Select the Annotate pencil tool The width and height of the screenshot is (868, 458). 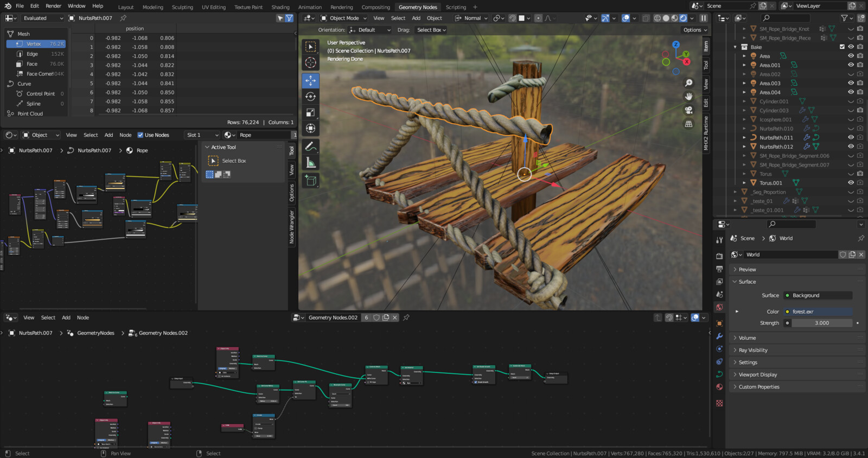pos(310,147)
